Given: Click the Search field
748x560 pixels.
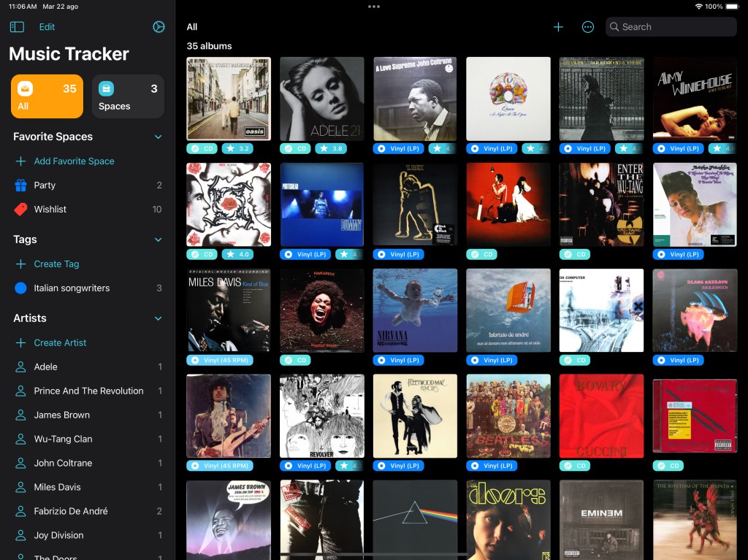Looking at the screenshot, I should (671, 27).
